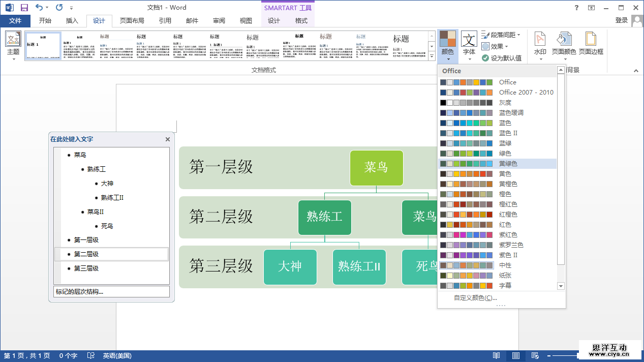Click Customize Colors (自定义颜色) option
The height and width of the screenshot is (362, 644).
pyautogui.click(x=475, y=298)
